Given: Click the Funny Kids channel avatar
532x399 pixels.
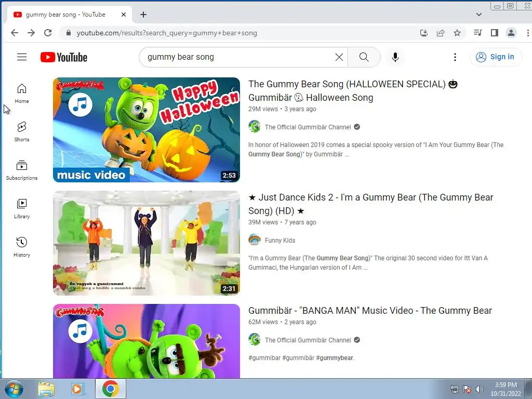Looking at the screenshot, I should click(x=255, y=240).
